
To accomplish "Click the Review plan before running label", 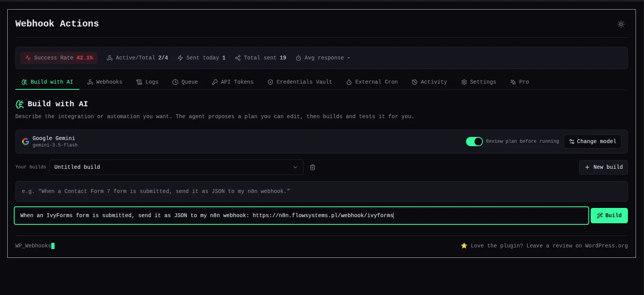I will point(522,142).
